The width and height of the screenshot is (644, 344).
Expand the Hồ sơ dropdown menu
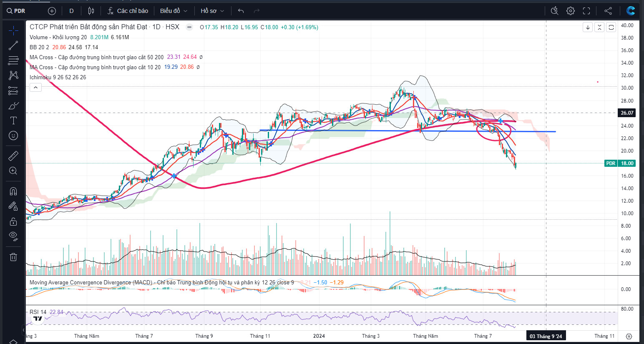point(212,11)
